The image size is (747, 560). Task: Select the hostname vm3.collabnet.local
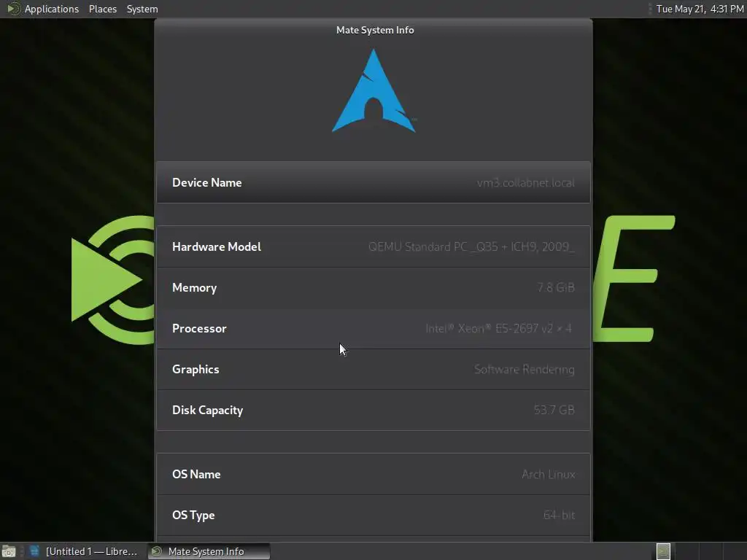point(525,183)
